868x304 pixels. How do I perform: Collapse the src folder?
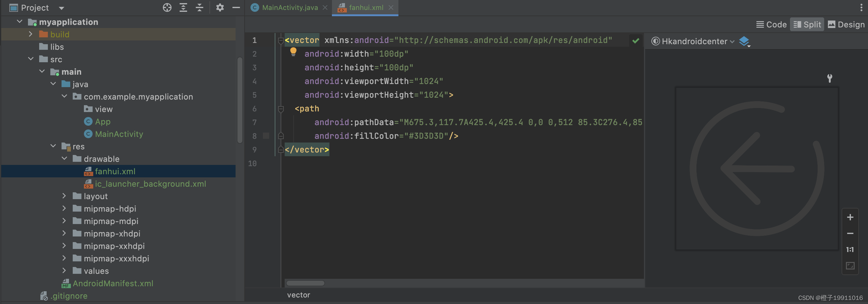(31, 59)
